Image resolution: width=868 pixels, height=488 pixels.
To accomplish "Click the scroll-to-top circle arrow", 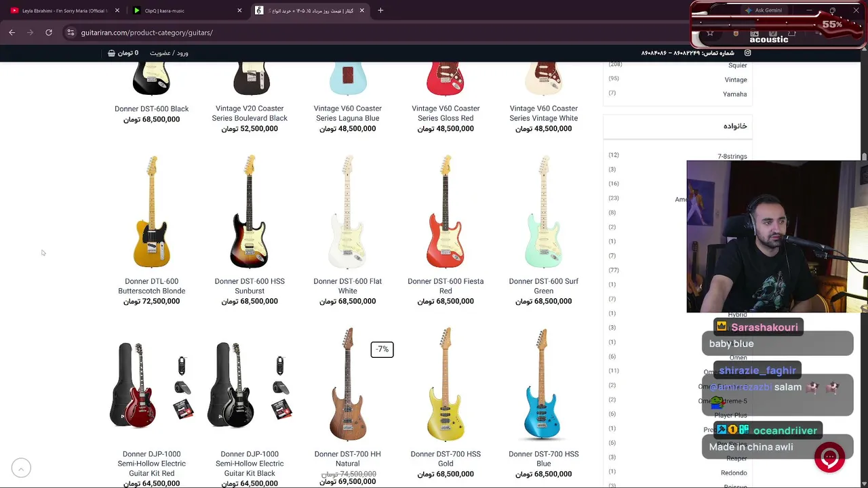I will tap(21, 468).
